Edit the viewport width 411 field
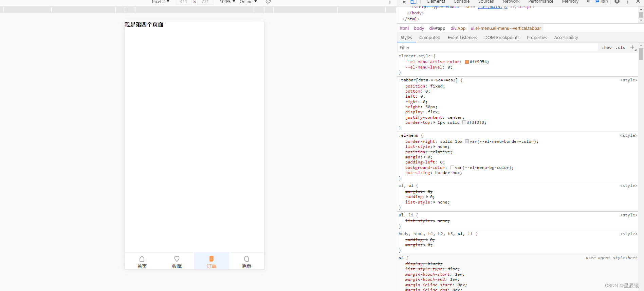644x291 pixels. (184, 2)
